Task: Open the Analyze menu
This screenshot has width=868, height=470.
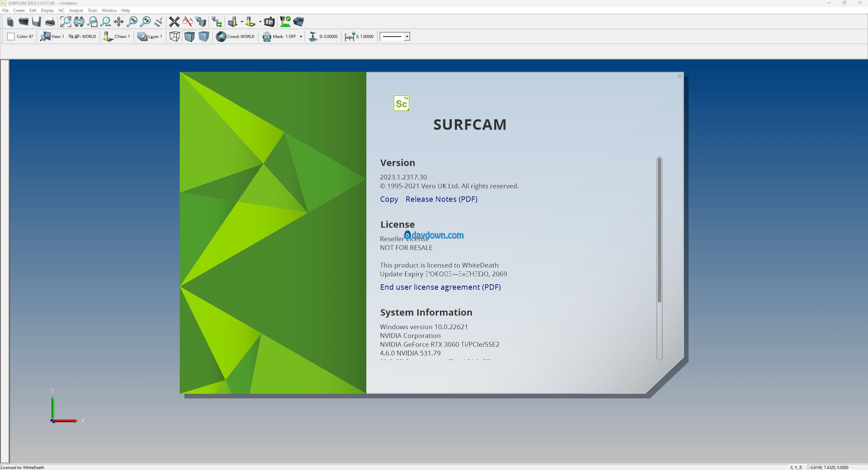Action: [x=76, y=11]
